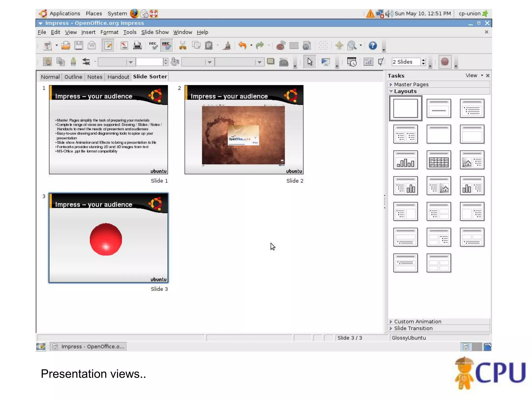The width and height of the screenshot is (532, 399).
Task: Expand the Custom Animation section
Action: pos(417,322)
